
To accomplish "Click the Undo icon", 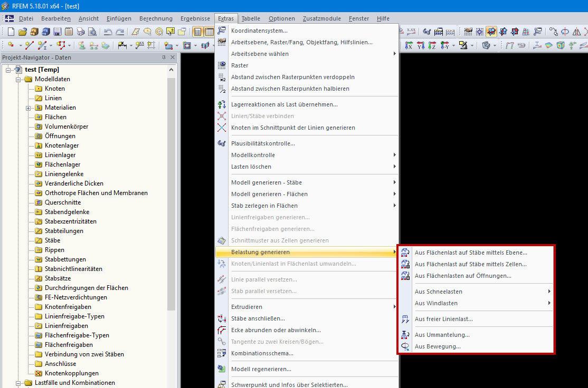I will (109, 31).
